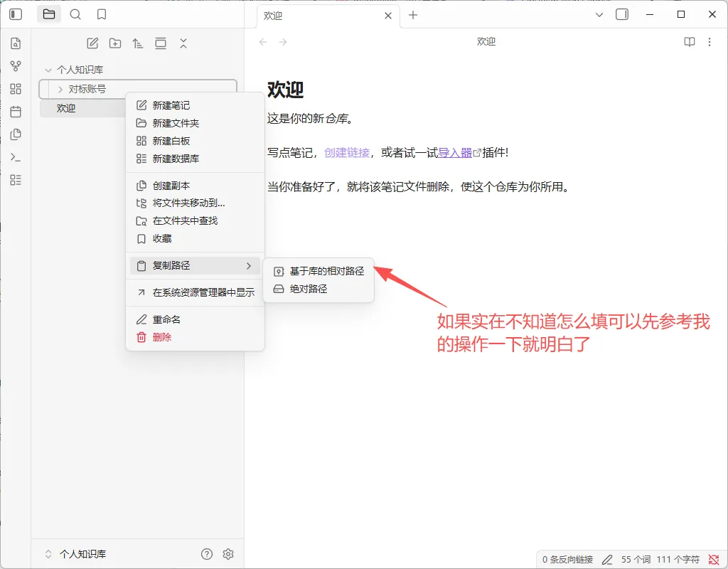Insert template ribbon icon
Screen dimensions: 728x569
pos(16,134)
